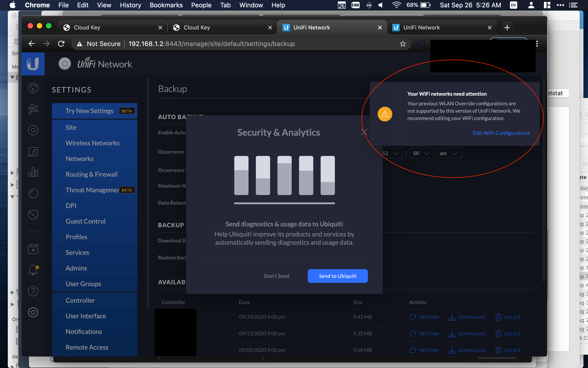Select the UniFi shield/security icon
Screen dimensions: 588x368
33,215
